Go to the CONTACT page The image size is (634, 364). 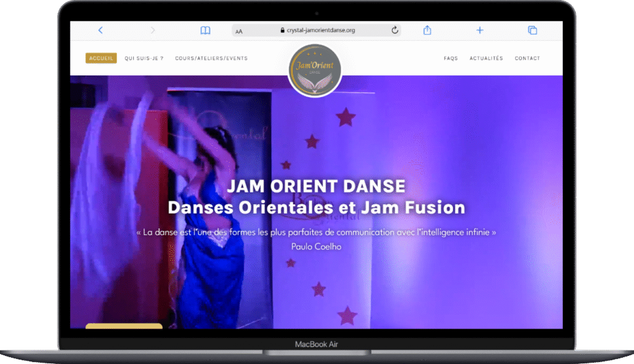527,58
